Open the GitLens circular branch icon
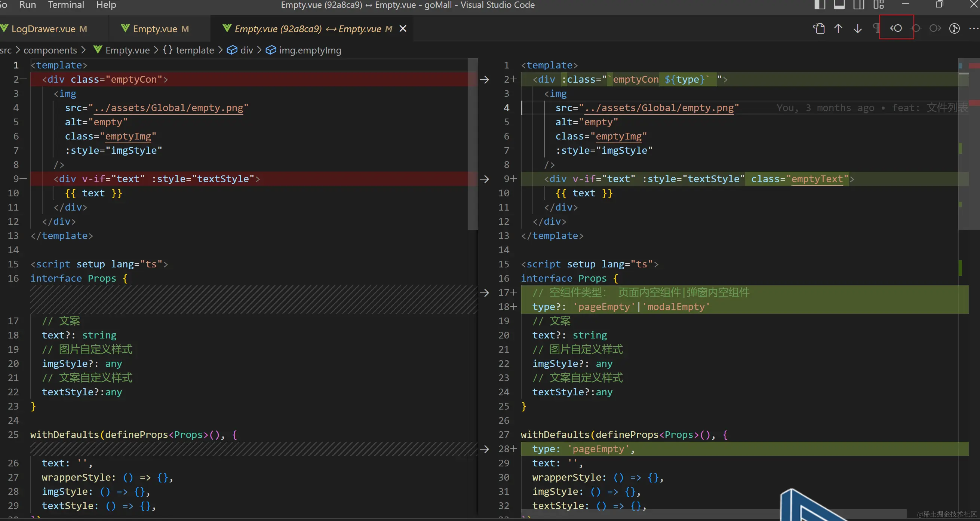Image resolution: width=980 pixels, height=521 pixels. [x=954, y=28]
